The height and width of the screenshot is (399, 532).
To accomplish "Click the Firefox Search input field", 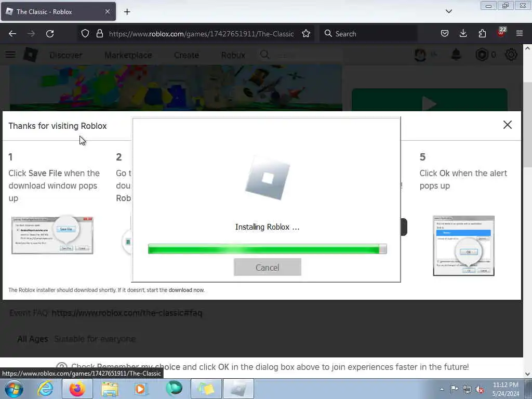I will point(368,34).
